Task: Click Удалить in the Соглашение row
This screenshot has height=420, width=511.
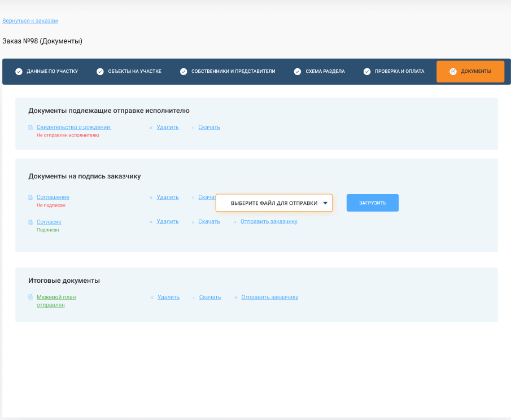Action: coord(168,197)
